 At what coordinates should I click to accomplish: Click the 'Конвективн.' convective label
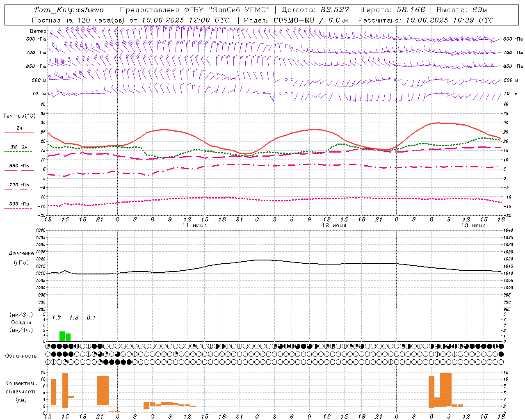click(21, 383)
